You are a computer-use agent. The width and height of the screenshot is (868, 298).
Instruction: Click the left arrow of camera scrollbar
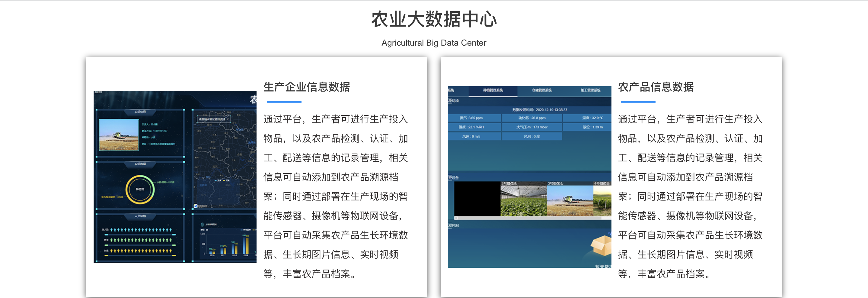(x=456, y=218)
